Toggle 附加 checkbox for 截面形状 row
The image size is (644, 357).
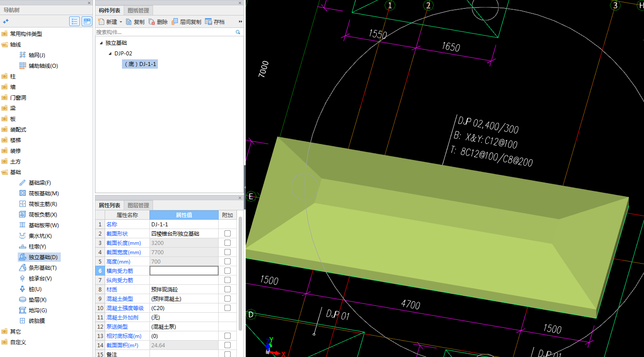228,233
